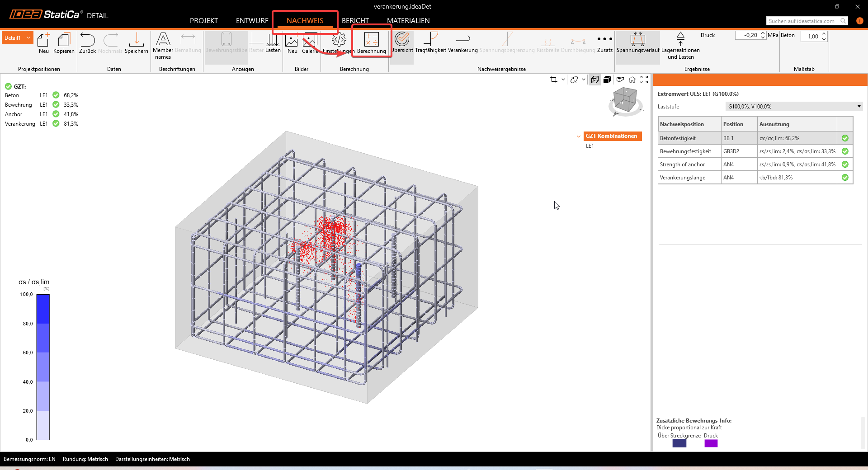
Task: Run the Berechnung calculation
Action: click(371, 41)
